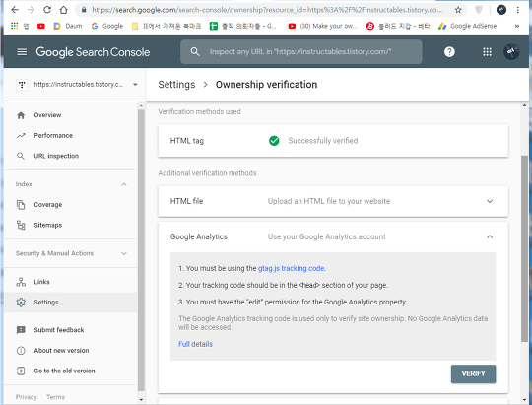
Task: Collapse the Index section
Action: tap(124, 184)
